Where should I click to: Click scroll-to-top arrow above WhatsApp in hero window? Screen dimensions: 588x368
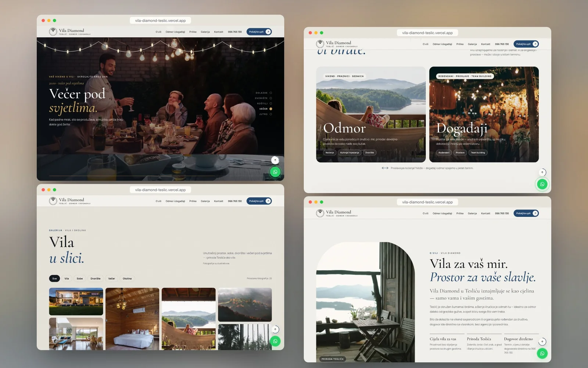(x=275, y=160)
